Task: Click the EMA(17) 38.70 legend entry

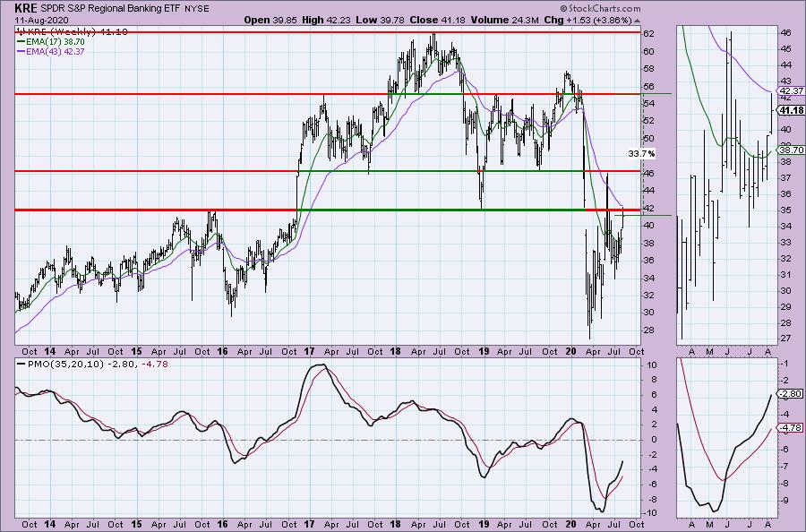Action: pyautogui.click(x=56, y=41)
